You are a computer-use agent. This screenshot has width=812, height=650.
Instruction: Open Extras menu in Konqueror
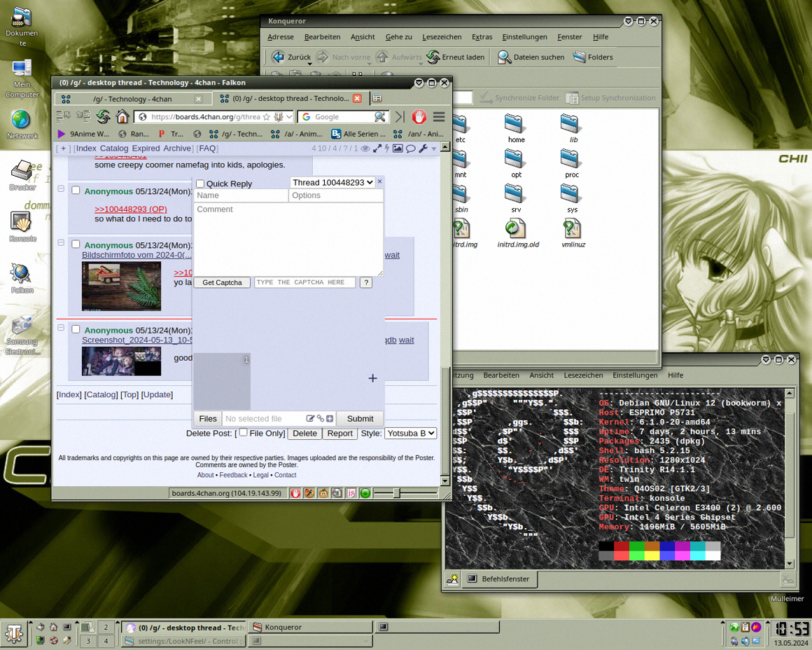click(482, 37)
